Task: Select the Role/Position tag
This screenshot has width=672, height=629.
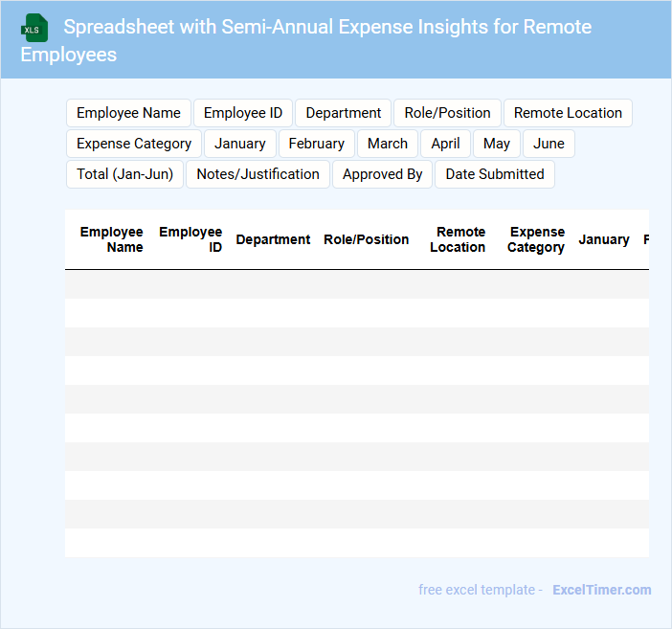Action: pyautogui.click(x=447, y=113)
